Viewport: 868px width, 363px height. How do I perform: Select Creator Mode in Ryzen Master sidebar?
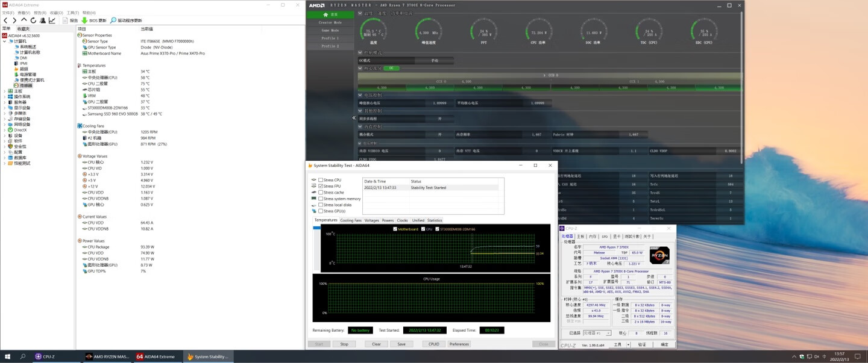pyautogui.click(x=329, y=22)
